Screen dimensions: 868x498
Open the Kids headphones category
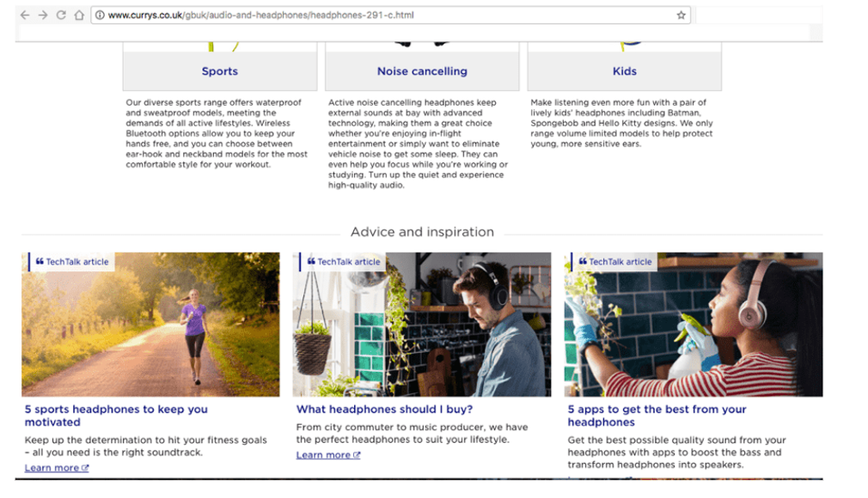pyautogui.click(x=625, y=71)
